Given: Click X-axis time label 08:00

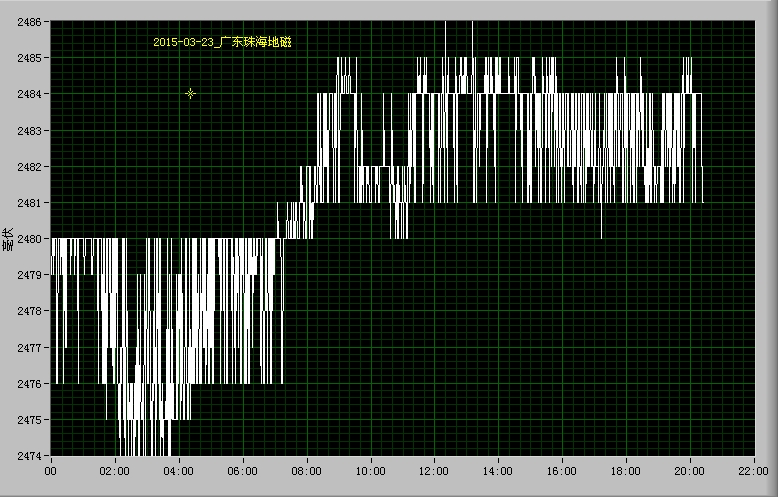Looking at the screenshot, I should pyautogui.click(x=306, y=471).
